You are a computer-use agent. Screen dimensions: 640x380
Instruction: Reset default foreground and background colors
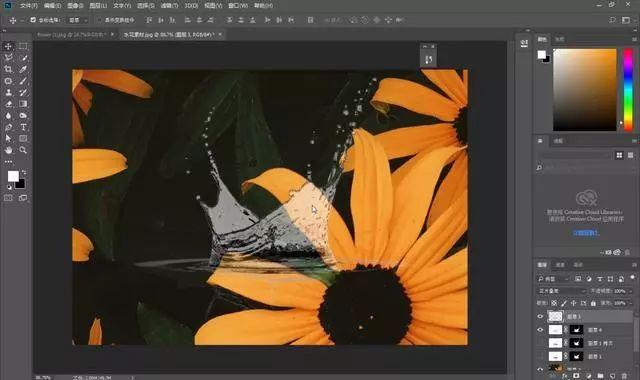pyautogui.click(x=9, y=187)
